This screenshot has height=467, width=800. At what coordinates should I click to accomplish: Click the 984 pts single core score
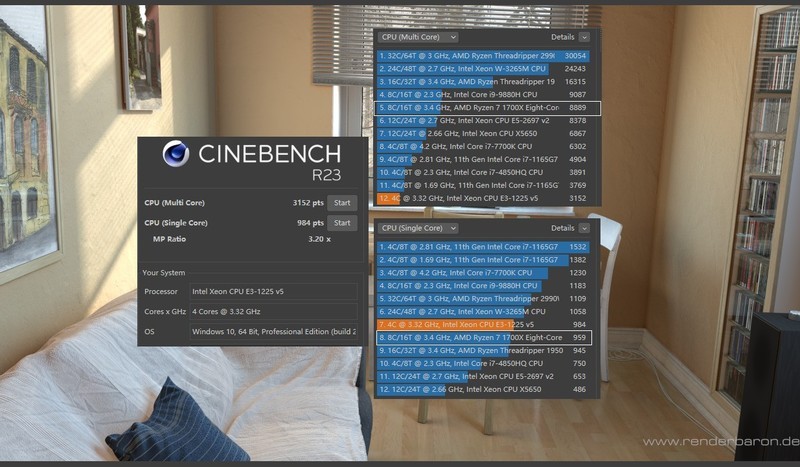[310, 223]
